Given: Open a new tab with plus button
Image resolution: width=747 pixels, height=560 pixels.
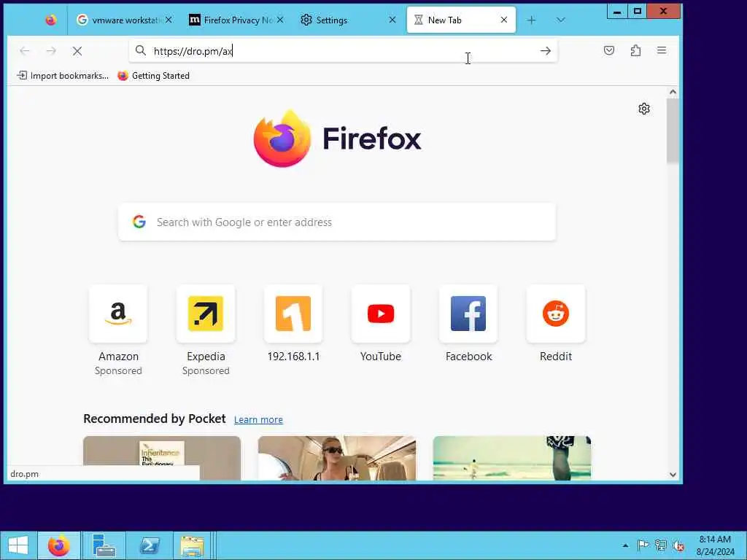Looking at the screenshot, I should [x=531, y=20].
